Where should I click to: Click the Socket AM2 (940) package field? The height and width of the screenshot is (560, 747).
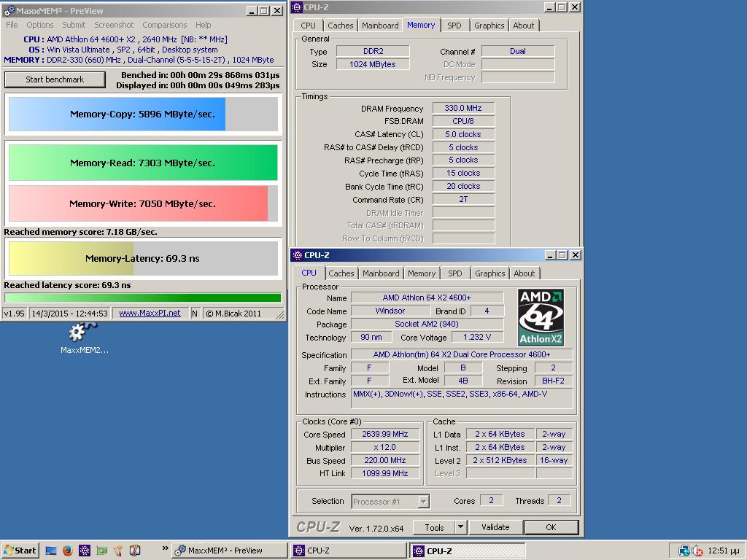[427, 324]
